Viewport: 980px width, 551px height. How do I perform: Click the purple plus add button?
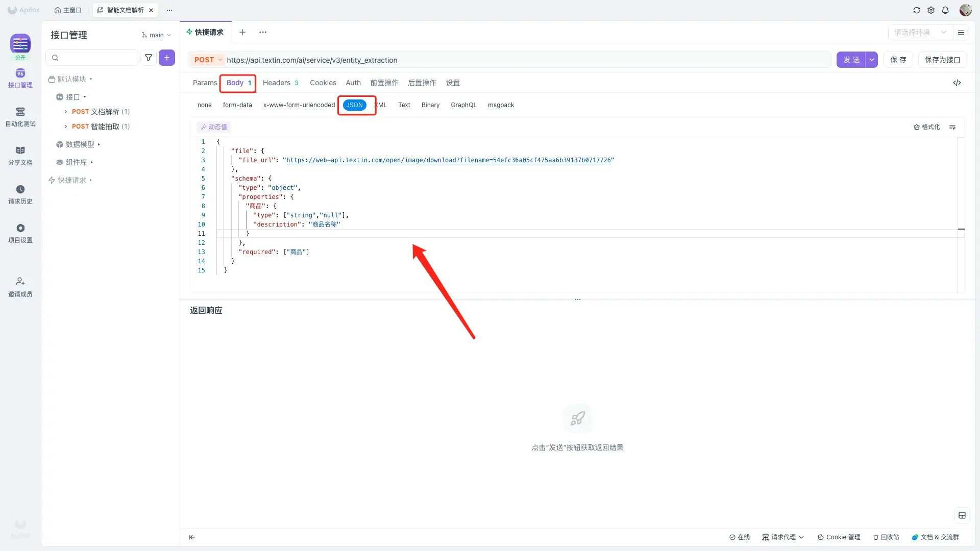167,58
